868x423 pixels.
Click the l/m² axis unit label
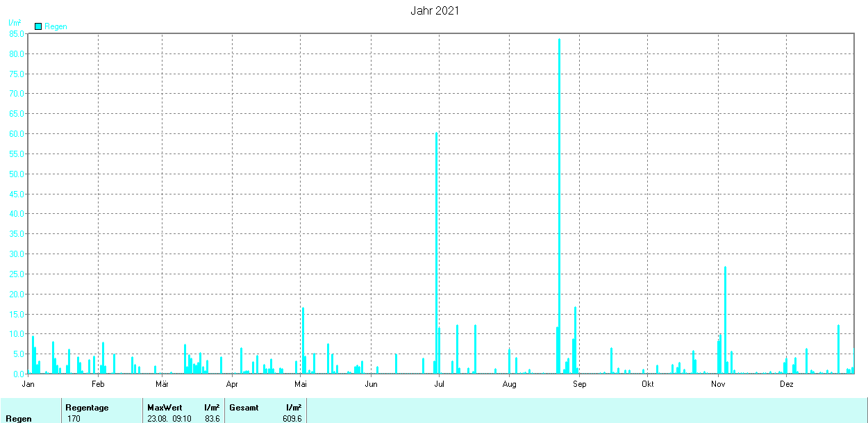pos(15,23)
